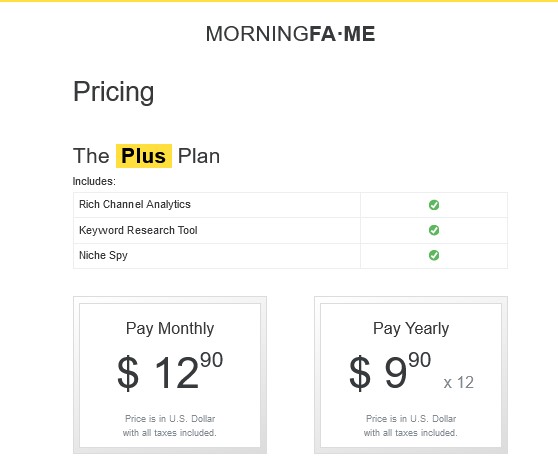Click the x 12 multiplier text
This screenshot has width=558, height=456.
458,383
